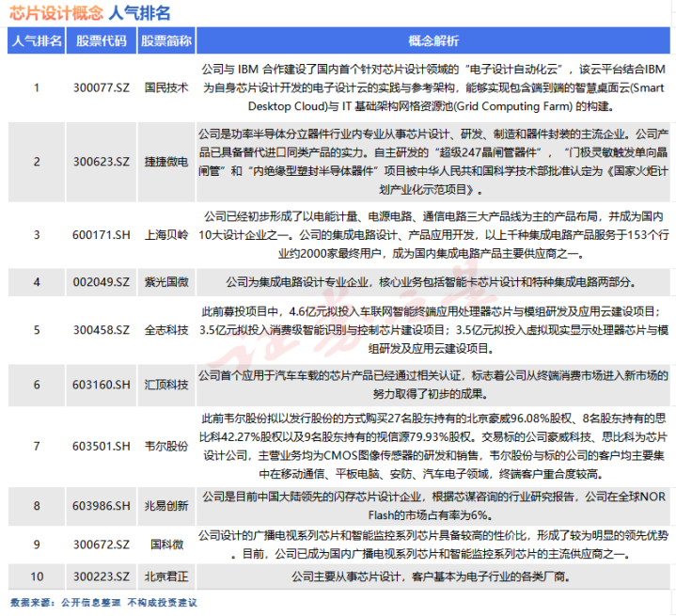676x616 pixels.
Task: Click rank number 7 in 韦尔股份 row
Action: [37, 446]
